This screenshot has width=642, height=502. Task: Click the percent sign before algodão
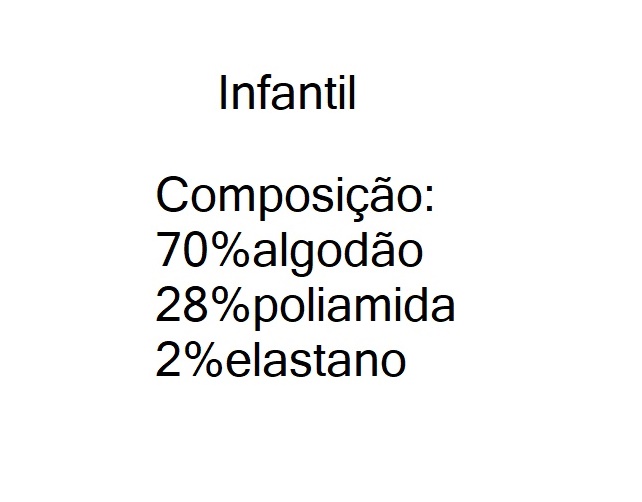(232, 252)
